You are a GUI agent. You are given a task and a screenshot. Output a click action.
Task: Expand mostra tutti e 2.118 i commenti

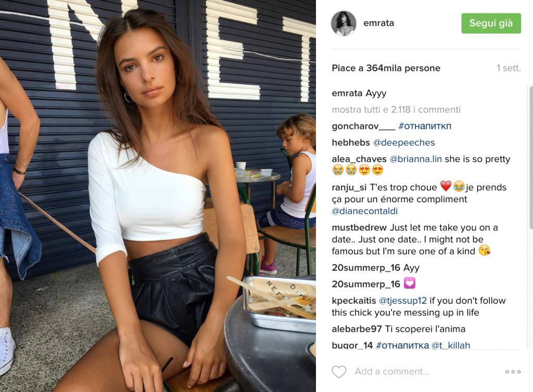pyautogui.click(x=396, y=110)
